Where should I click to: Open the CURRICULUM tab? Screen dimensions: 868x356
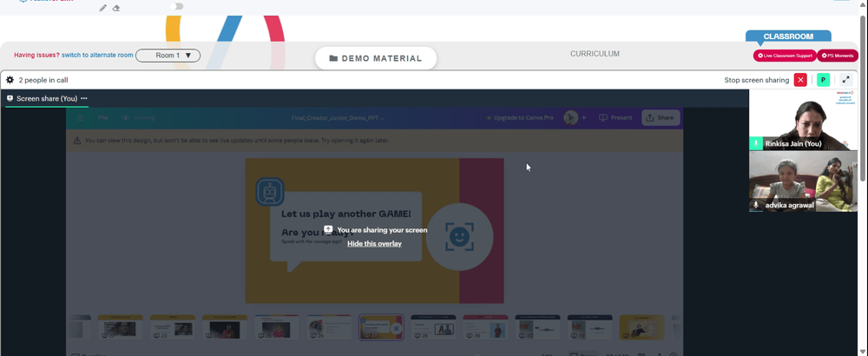[595, 54]
